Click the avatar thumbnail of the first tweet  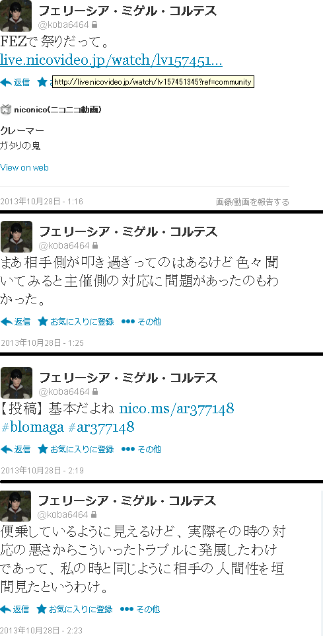(16, 16)
